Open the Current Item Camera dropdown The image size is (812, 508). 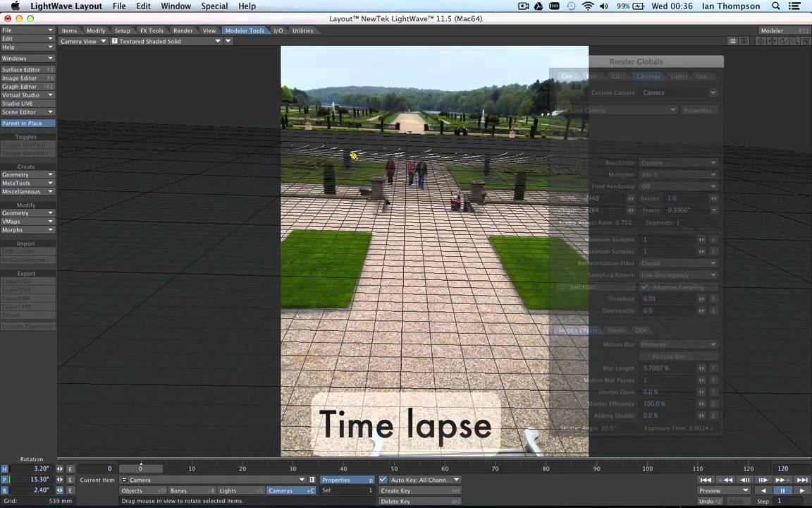pos(213,480)
